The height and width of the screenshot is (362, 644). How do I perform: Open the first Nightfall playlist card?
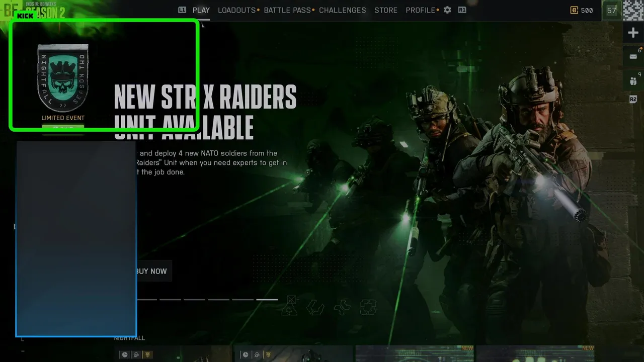point(173,353)
